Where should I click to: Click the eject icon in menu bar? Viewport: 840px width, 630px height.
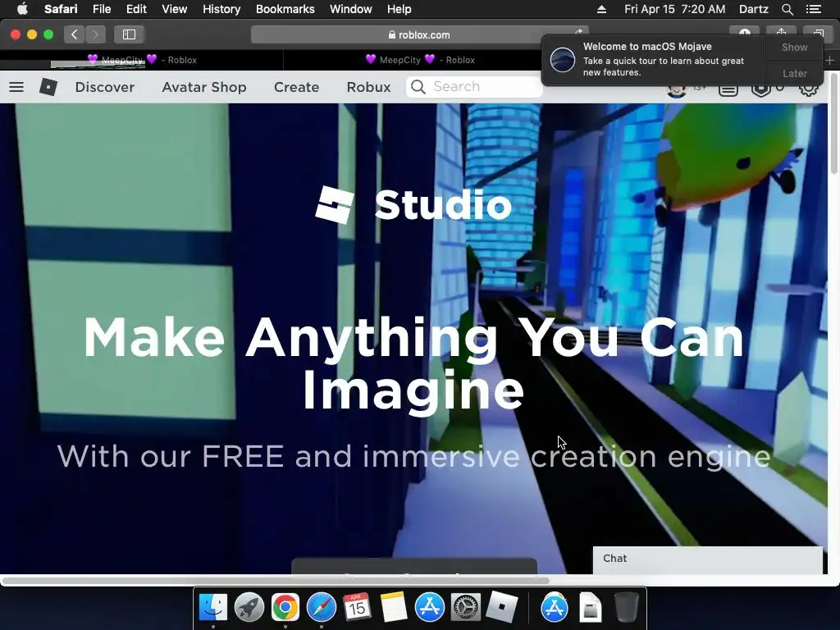click(601, 9)
